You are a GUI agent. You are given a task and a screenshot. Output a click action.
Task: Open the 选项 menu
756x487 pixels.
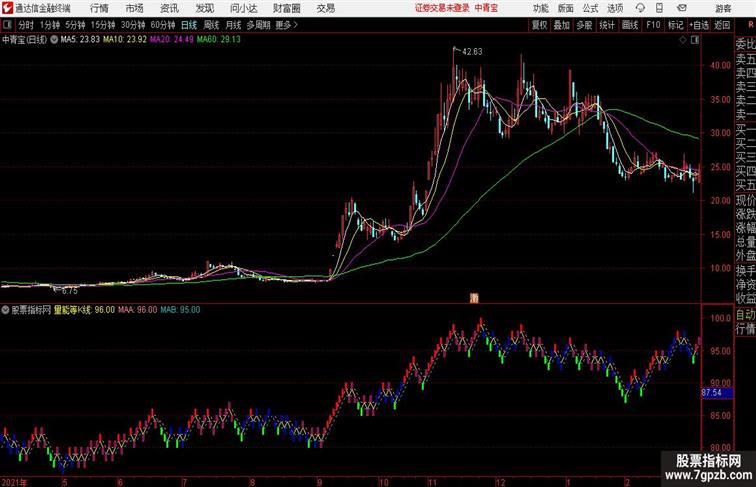click(x=615, y=8)
